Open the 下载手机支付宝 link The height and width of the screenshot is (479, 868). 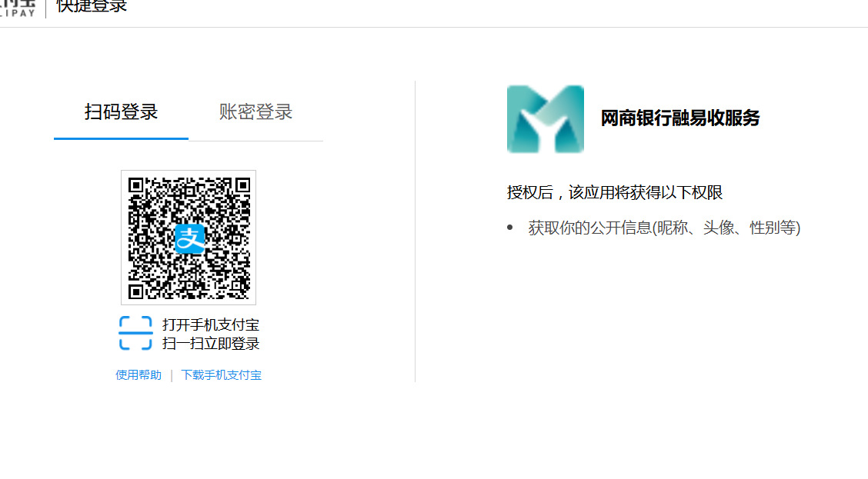coord(221,375)
